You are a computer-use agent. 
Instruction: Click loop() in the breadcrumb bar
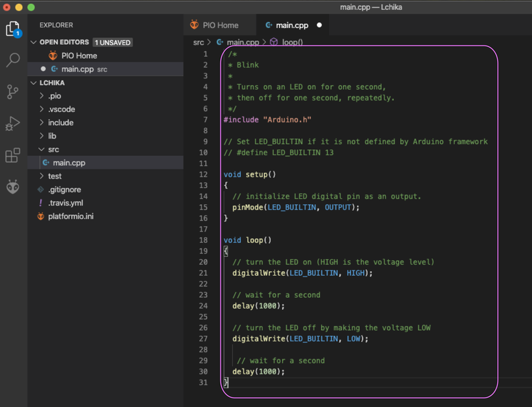[292, 42]
